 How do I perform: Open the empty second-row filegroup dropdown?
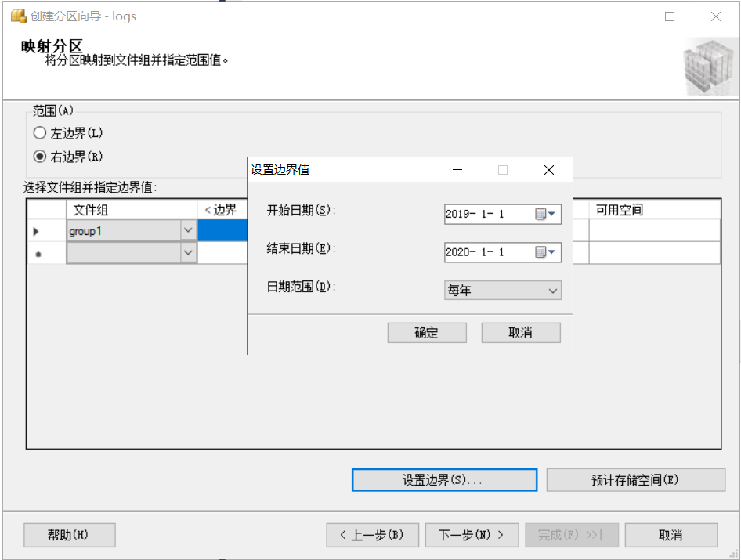point(188,253)
